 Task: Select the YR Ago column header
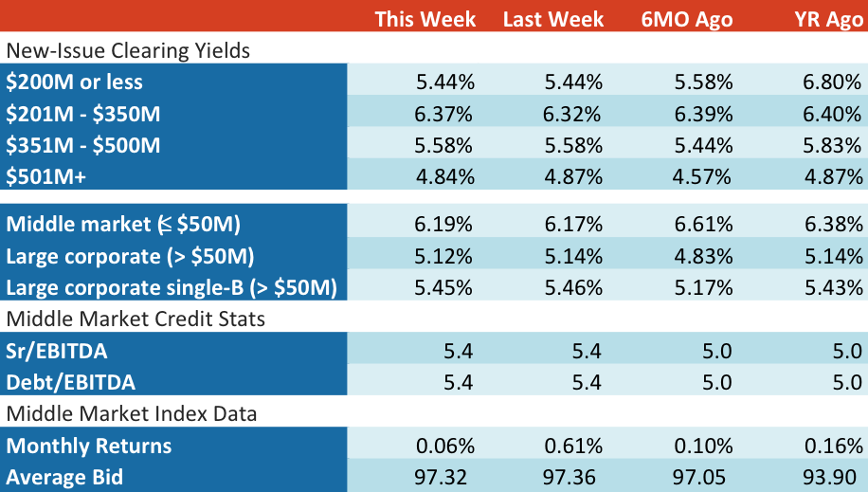(x=829, y=20)
